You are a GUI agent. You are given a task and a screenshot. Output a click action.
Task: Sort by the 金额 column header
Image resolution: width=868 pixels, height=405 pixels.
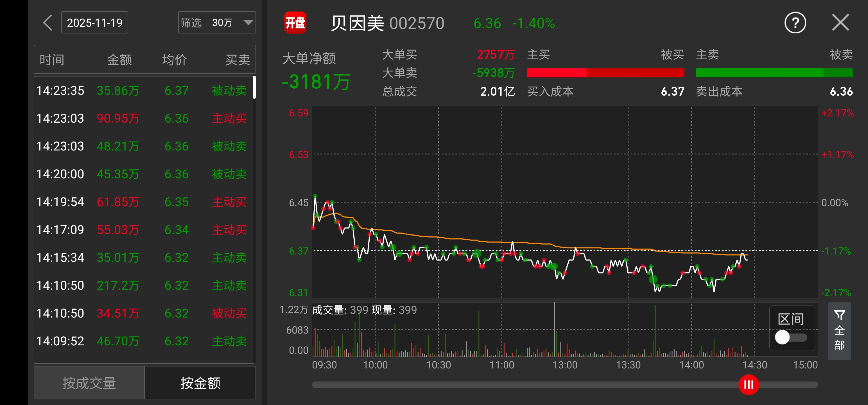coord(119,60)
